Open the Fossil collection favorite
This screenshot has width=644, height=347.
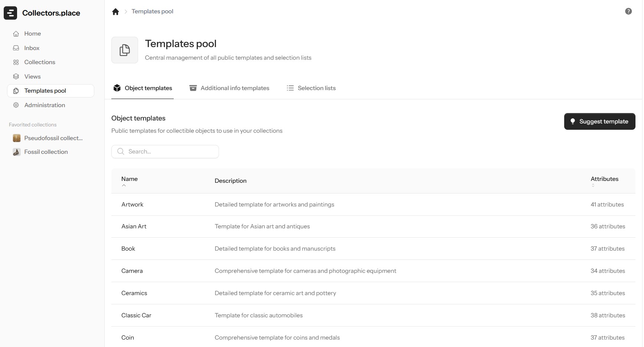46,152
